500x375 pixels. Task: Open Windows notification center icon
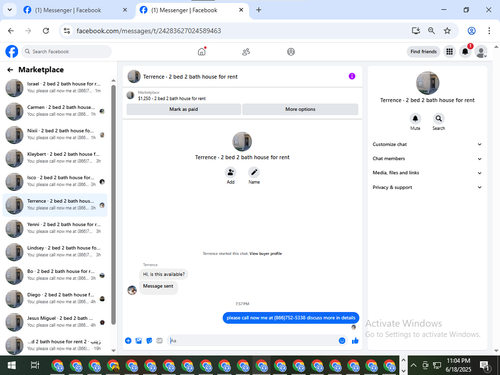[x=485, y=366]
